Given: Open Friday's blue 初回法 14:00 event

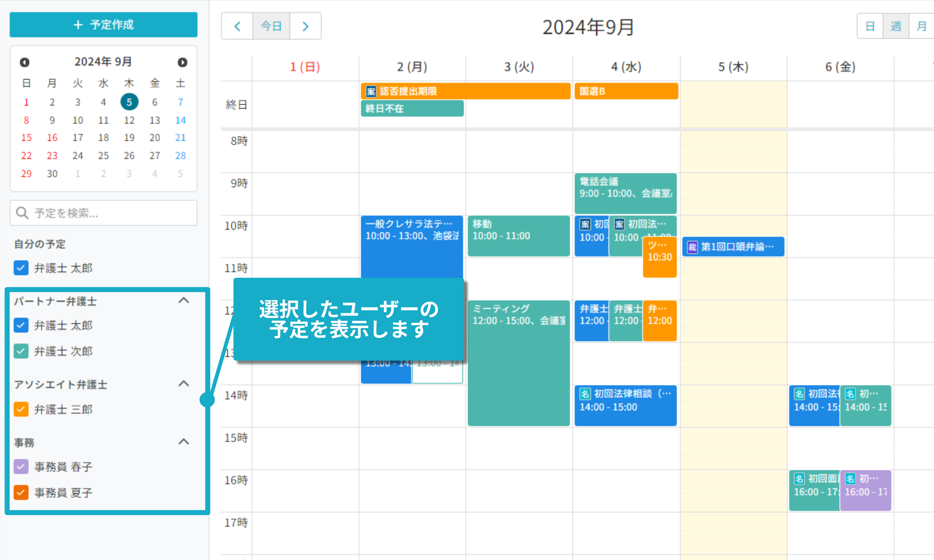Looking at the screenshot, I should coord(814,406).
